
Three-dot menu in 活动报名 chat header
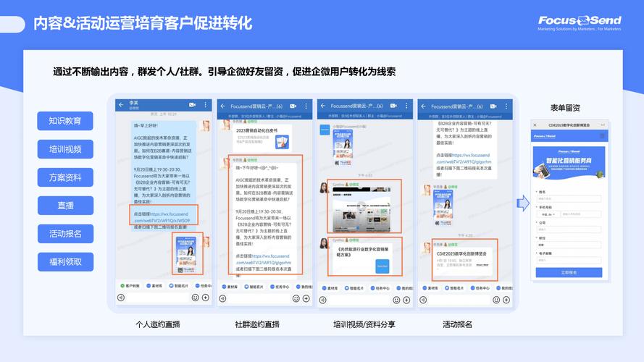pos(506,106)
